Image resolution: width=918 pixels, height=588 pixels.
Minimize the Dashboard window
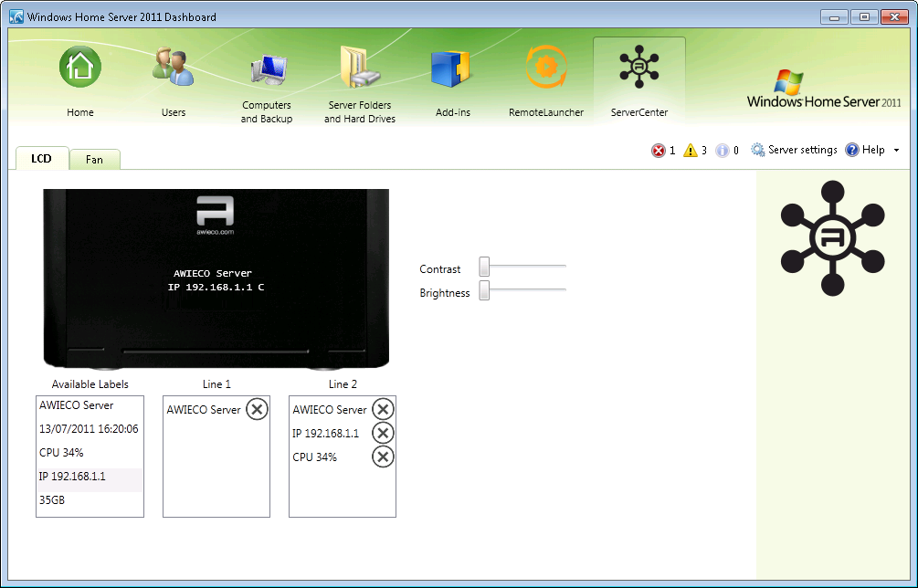click(834, 17)
